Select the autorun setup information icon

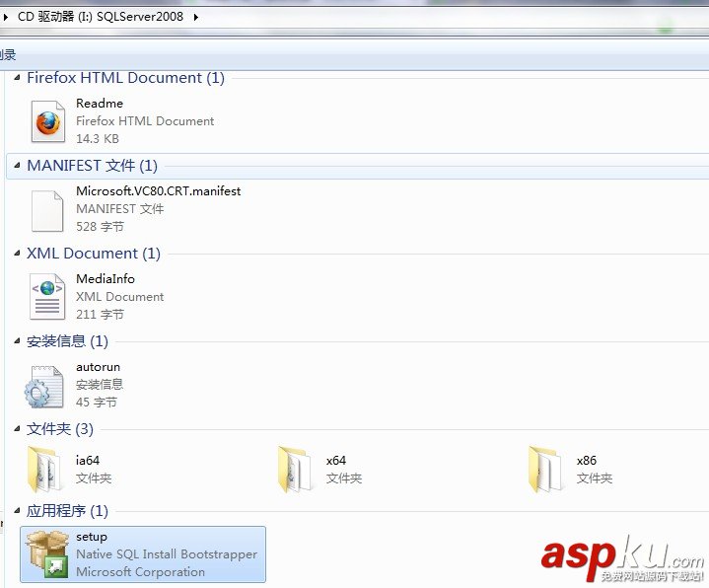click(x=43, y=387)
